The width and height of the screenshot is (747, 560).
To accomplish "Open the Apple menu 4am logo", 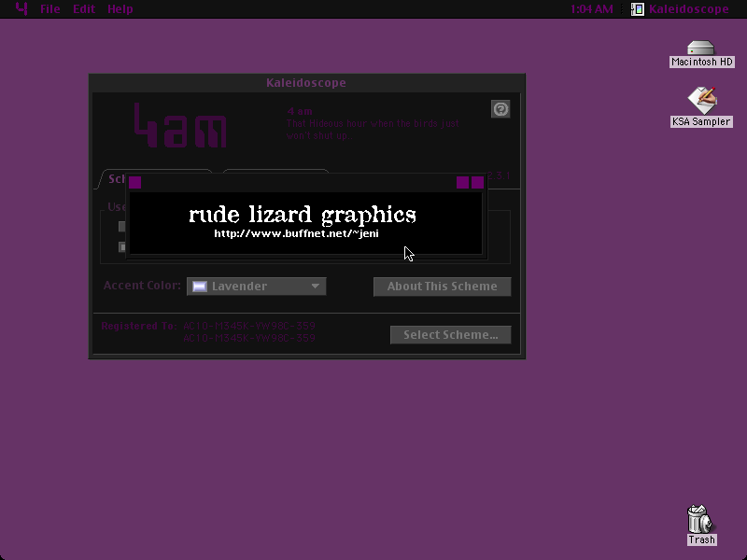I will click(x=21, y=8).
